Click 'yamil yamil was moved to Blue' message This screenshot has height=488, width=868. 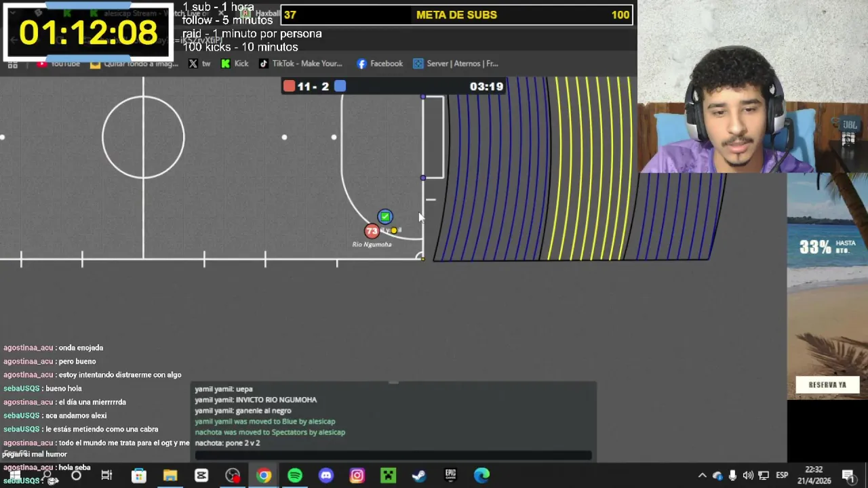264,422
